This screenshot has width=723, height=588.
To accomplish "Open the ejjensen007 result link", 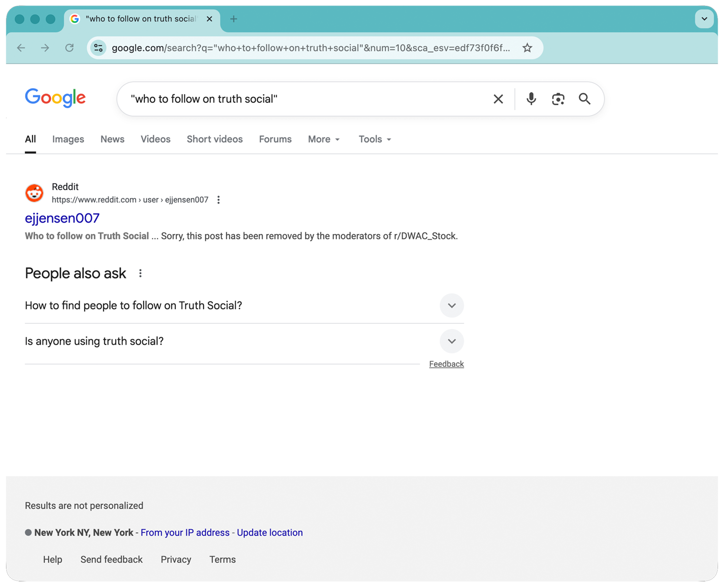I will coord(62,218).
